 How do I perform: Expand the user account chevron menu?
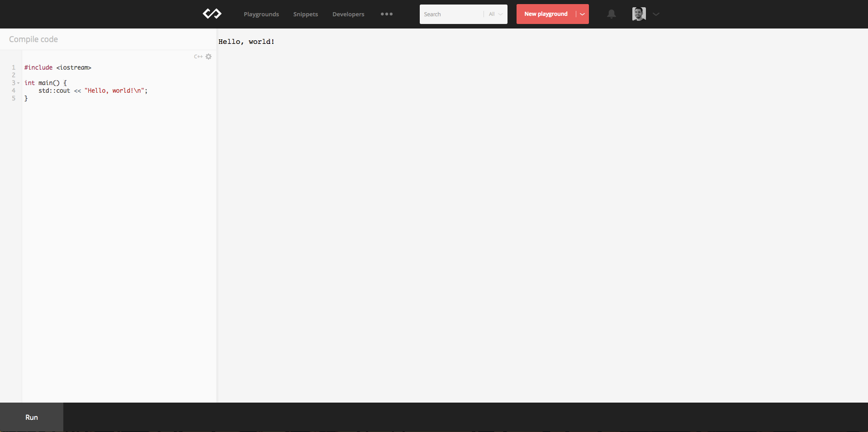coord(656,14)
